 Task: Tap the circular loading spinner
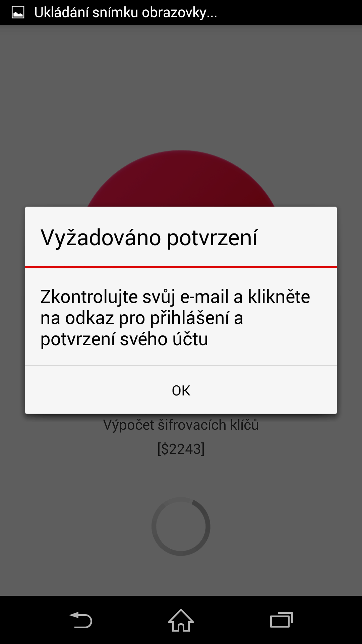click(x=181, y=526)
